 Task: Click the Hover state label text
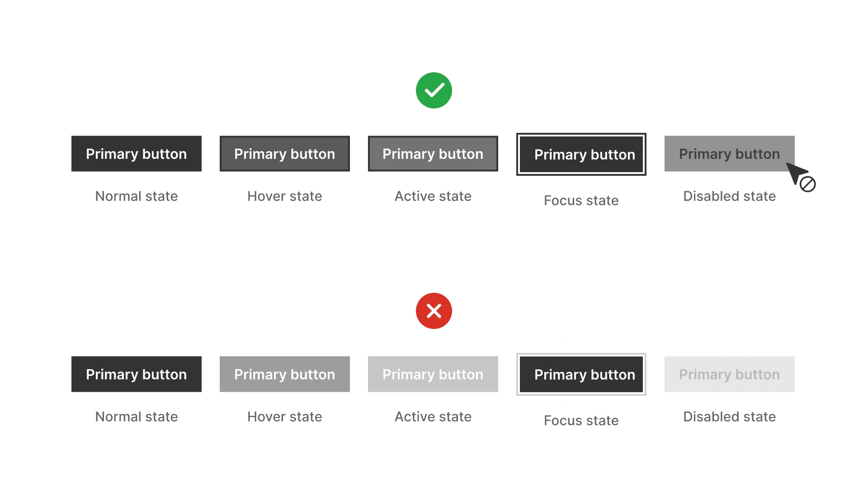[284, 196]
